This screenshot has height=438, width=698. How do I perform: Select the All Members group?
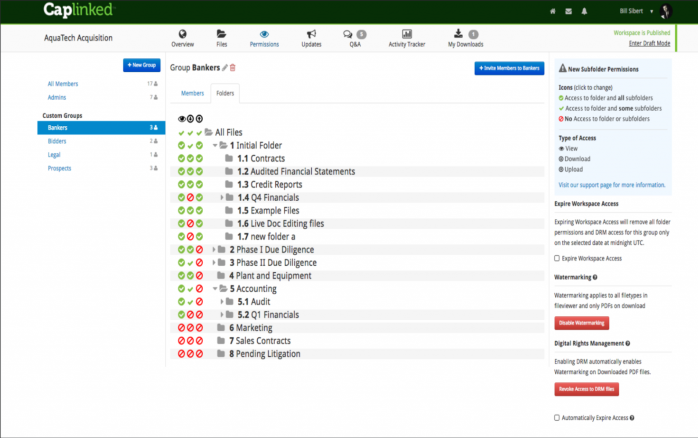point(63,84)
